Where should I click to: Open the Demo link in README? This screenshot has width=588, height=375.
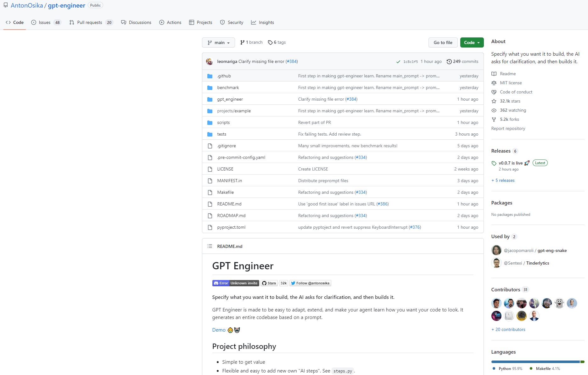click(219, 330)
